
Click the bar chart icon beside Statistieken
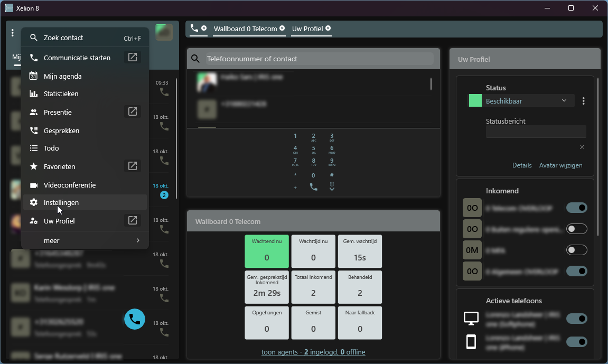pyautogui.click(x=34, y=94)
